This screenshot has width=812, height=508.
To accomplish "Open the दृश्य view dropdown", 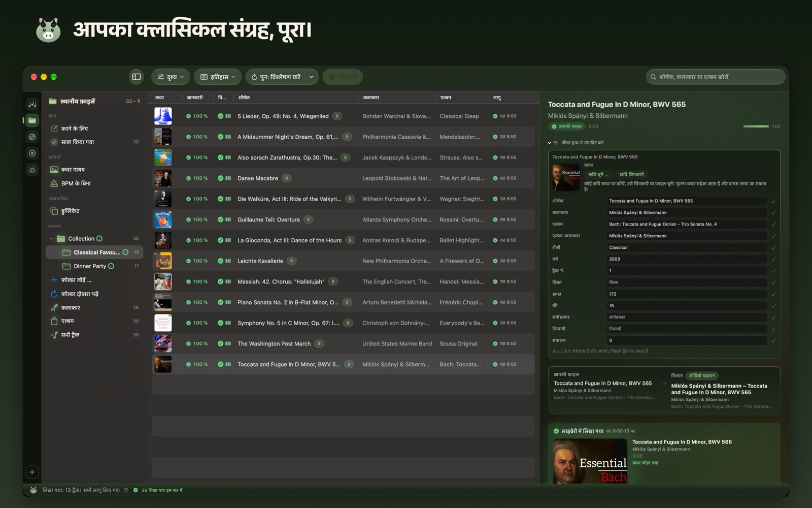I will click(171, 77).
